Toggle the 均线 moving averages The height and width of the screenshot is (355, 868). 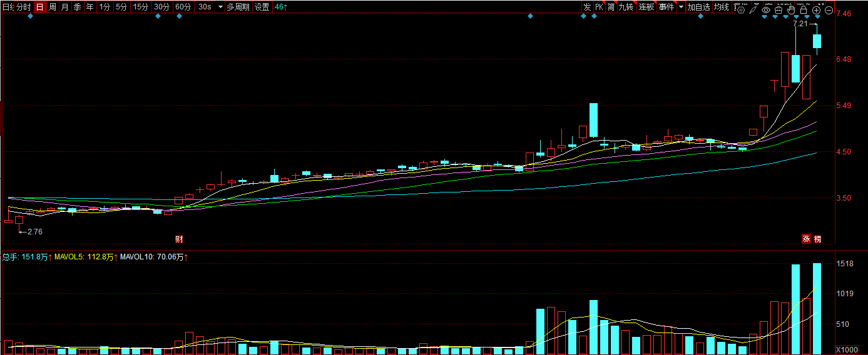(722, 7)
